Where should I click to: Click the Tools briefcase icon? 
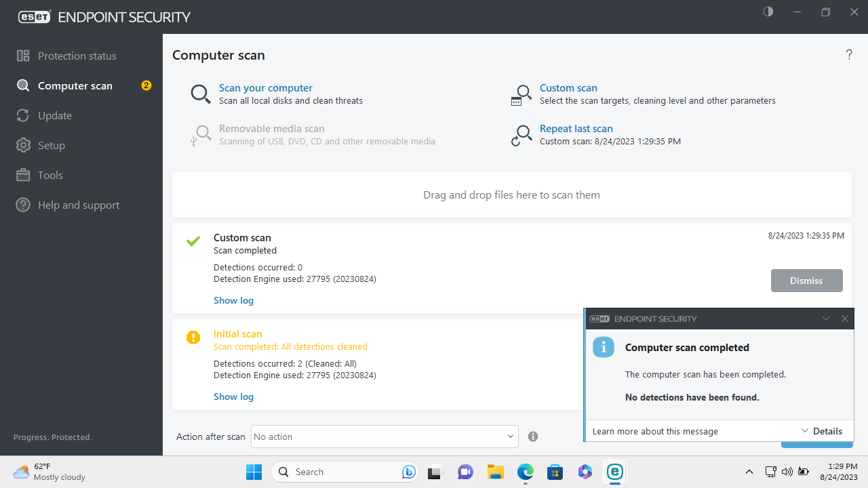coord(23,175)
